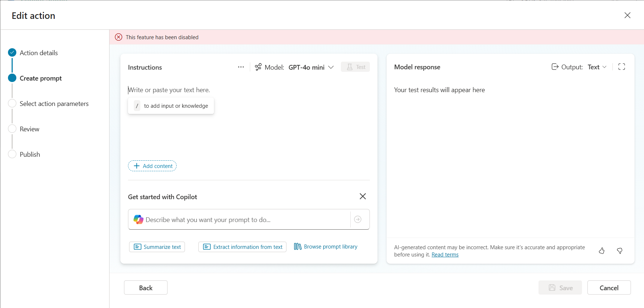Image resolution: width=644 pixels, height=308 pixels.
Task: Give thumbs down to model response
Action: 620,251
